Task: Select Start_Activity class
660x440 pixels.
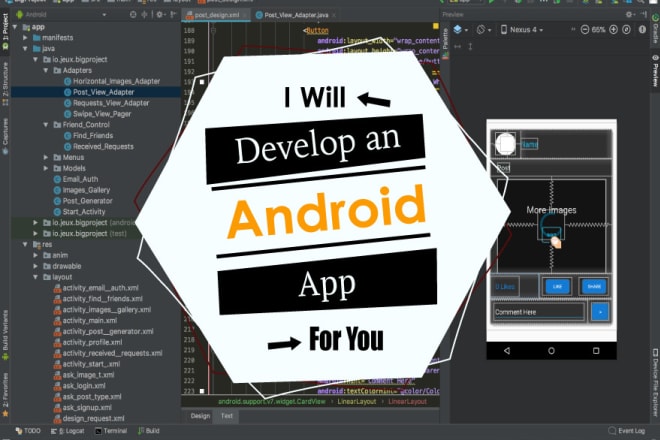Action: point(79,212)
